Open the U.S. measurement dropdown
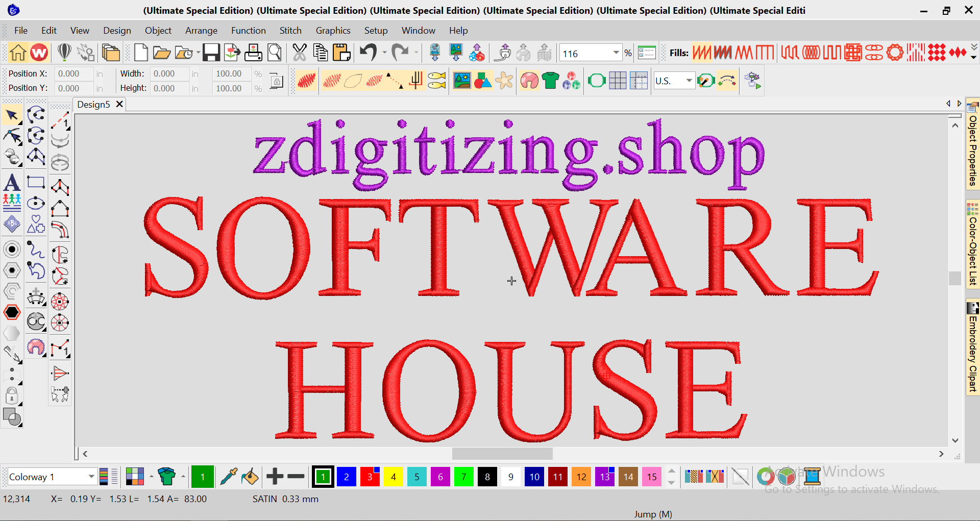The image size is (980, 521). [689, 81]
